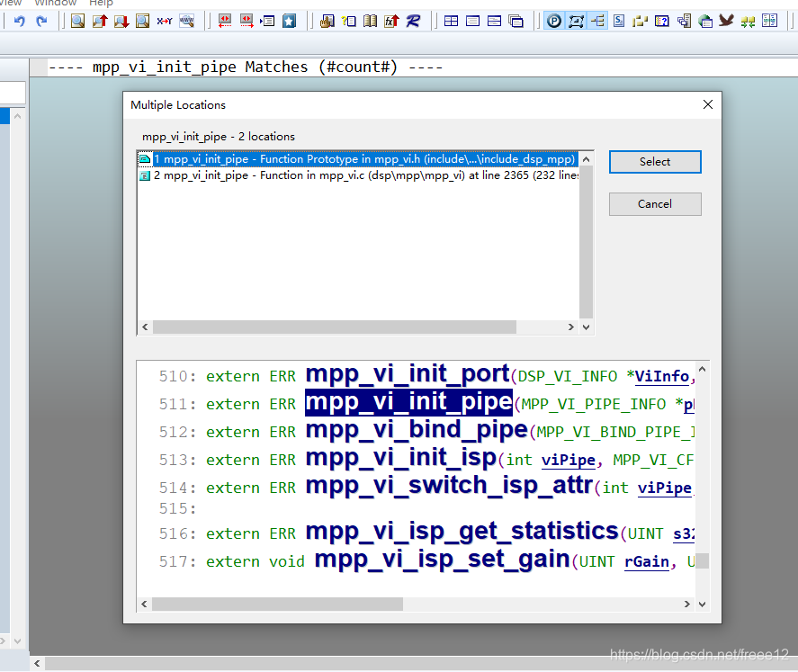This screenshot has width=798, height=672.
Task: Click the Bookmark star icon
Action: click(290, 21)
